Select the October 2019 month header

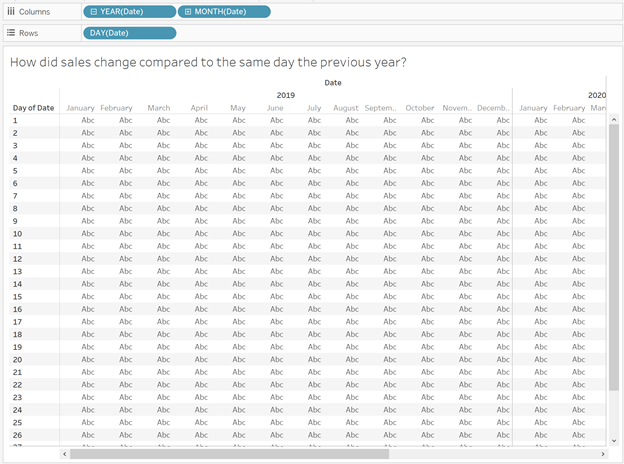419,108
